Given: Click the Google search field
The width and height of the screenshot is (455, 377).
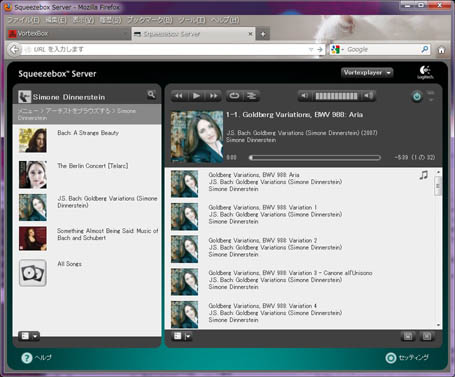Looking at the screenshot, I should click(383, 50).
